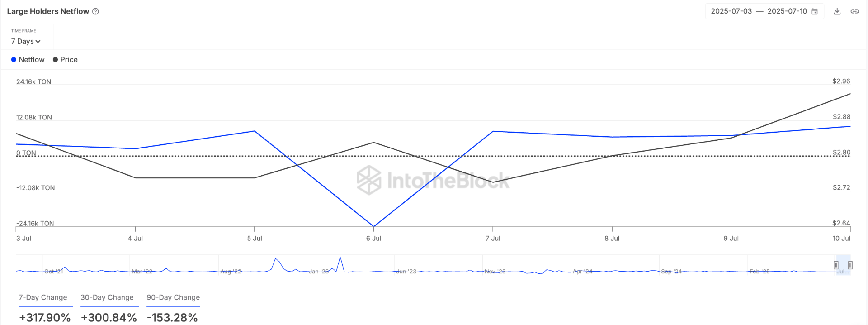Open the date range picker at 2025-07-03

coord(731,11)
